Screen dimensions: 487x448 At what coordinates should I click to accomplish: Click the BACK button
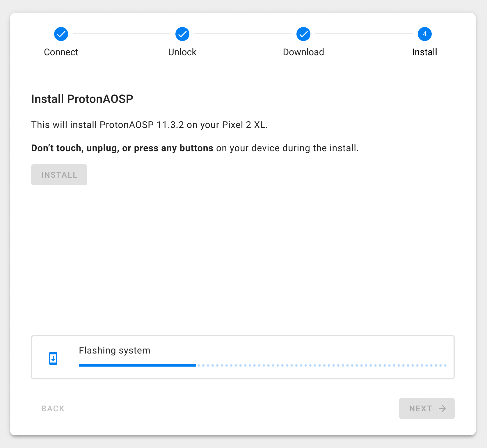[x=53, y=408]
